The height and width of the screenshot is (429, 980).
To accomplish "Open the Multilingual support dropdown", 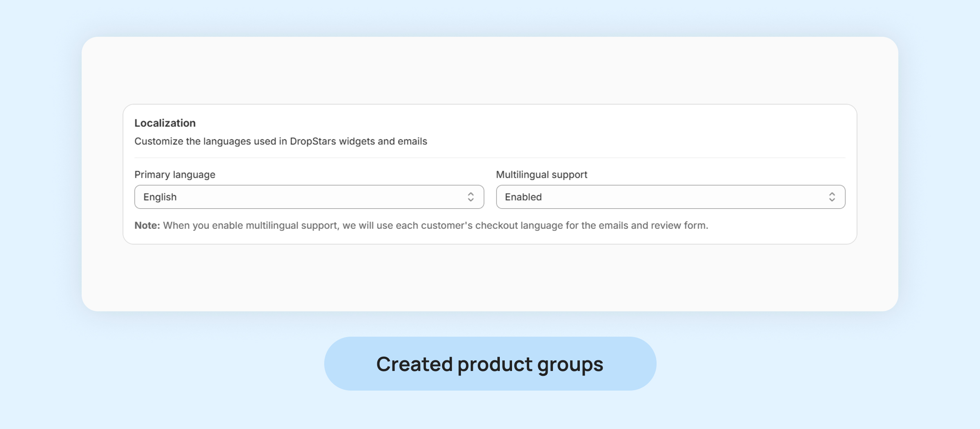I will [670, 197].
